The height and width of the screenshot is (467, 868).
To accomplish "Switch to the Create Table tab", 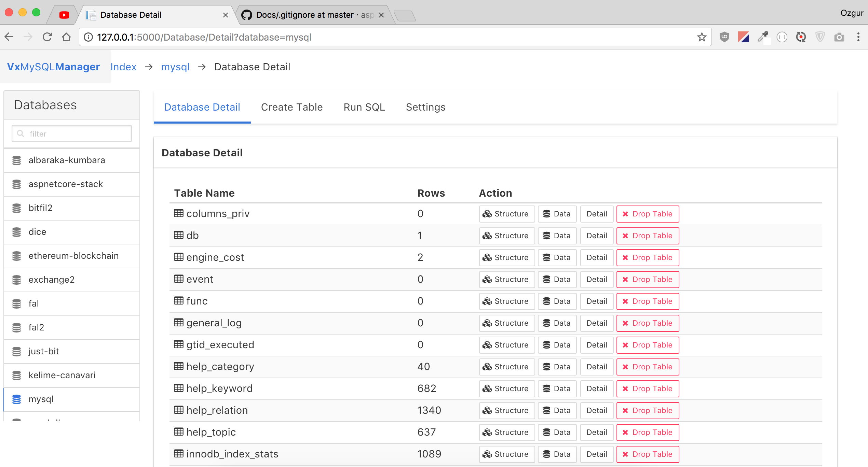I will coord(291,107).
